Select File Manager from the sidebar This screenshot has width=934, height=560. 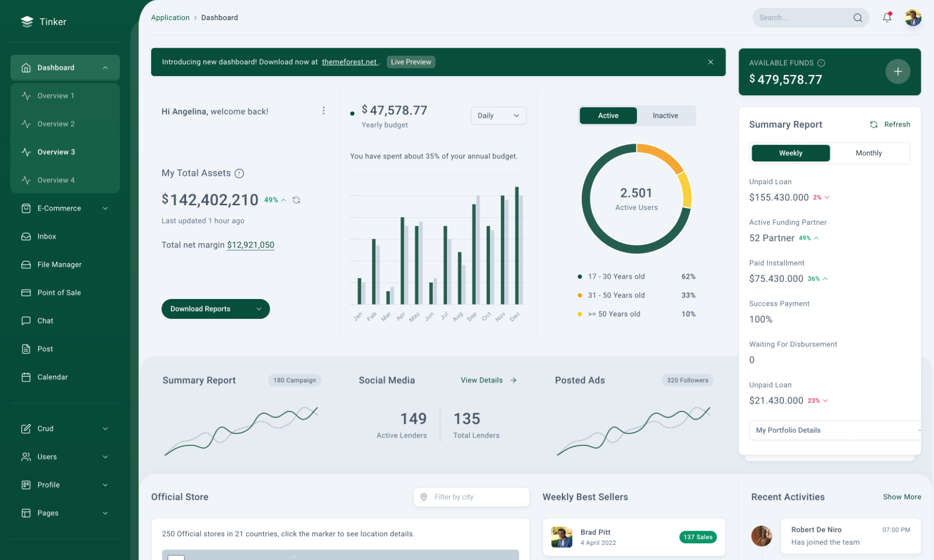tap(58, 264)
